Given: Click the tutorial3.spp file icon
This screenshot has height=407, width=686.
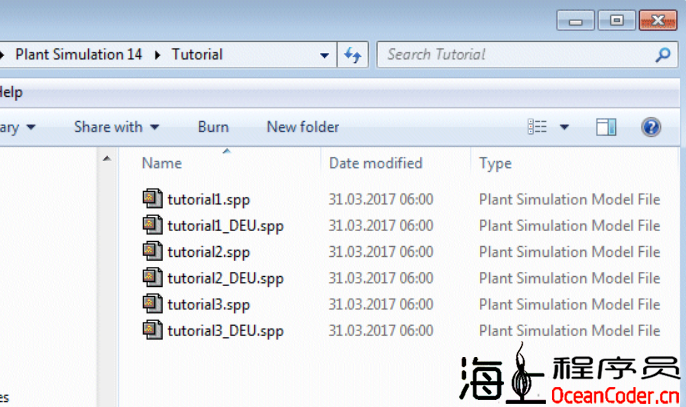Looking at the screenshot, I should [152, 304].
